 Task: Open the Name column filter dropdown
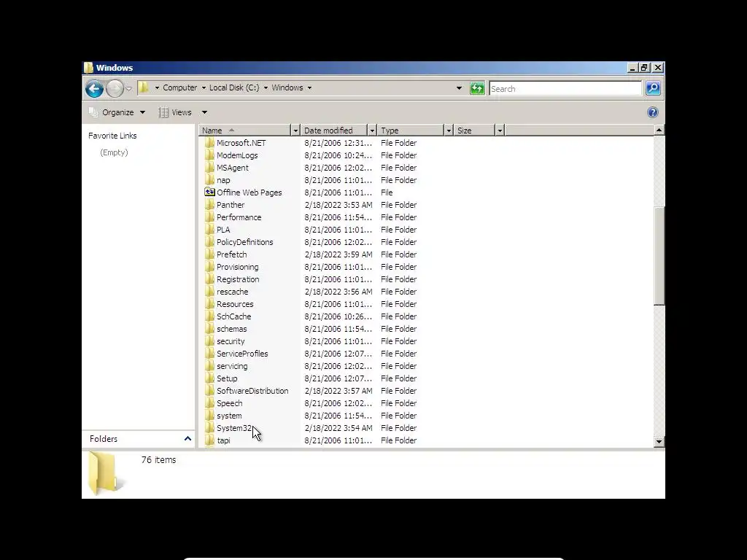(295, 131)
